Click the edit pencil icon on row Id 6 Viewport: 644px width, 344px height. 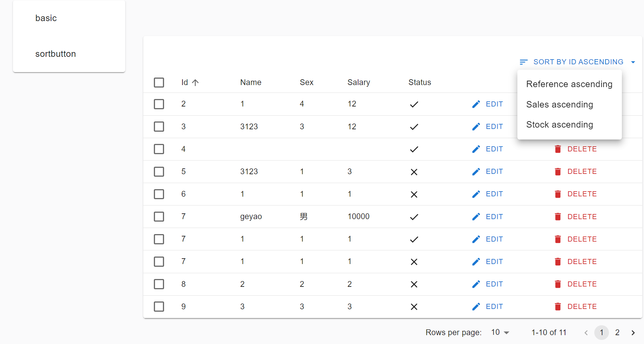click(476, 194)
